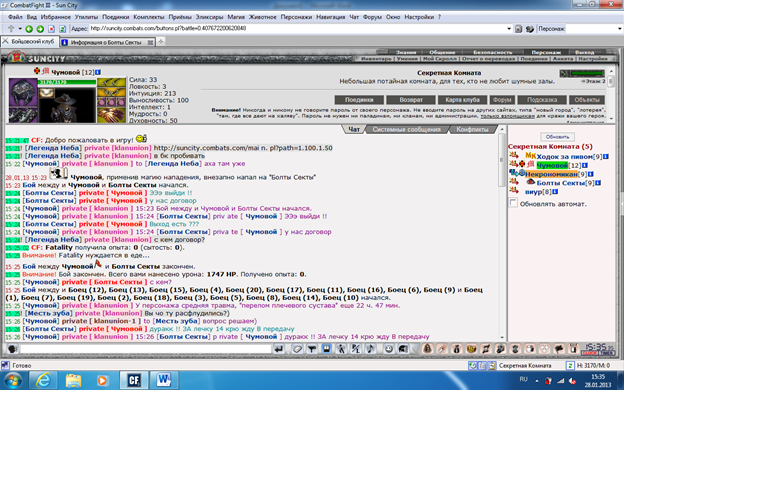
Task: Open Windows Explorer folder from taskbar
Action: point(73,380)
